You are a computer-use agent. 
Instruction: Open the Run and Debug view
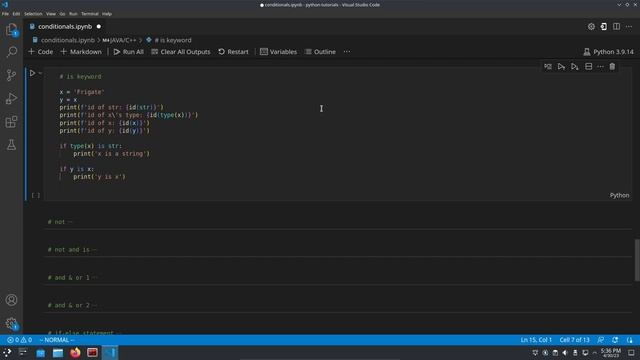(11, 98)
